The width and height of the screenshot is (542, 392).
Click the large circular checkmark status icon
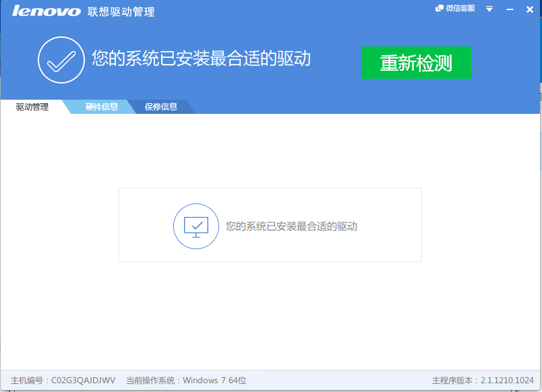coord(61,61)
